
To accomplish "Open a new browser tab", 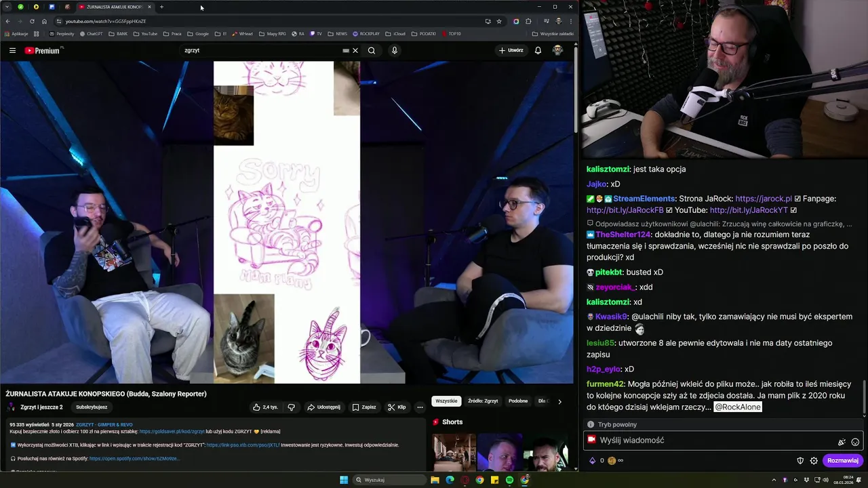I will pos(161,7).
